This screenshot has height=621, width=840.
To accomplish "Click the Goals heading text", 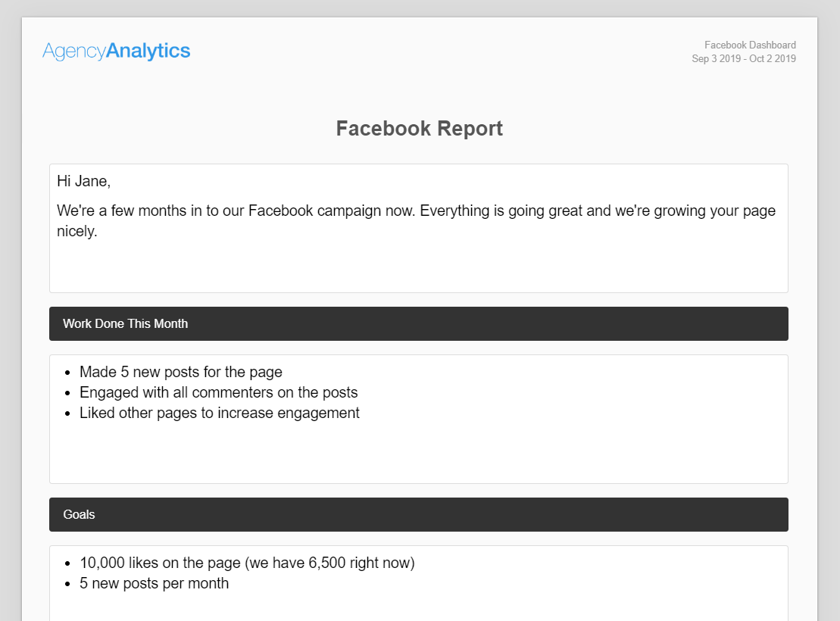I will (x=79, y=514).
